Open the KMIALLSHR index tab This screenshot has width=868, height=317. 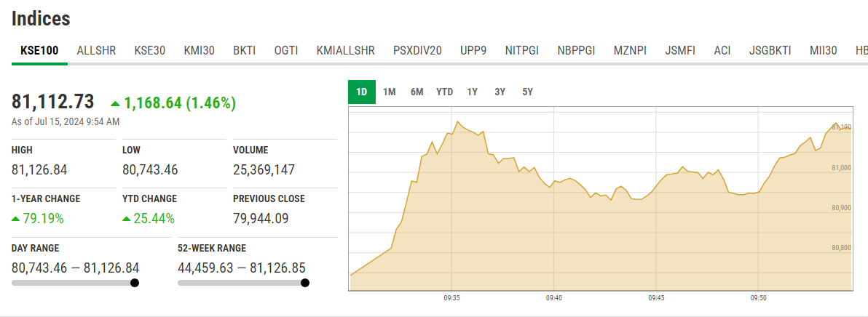pos(345,51)
